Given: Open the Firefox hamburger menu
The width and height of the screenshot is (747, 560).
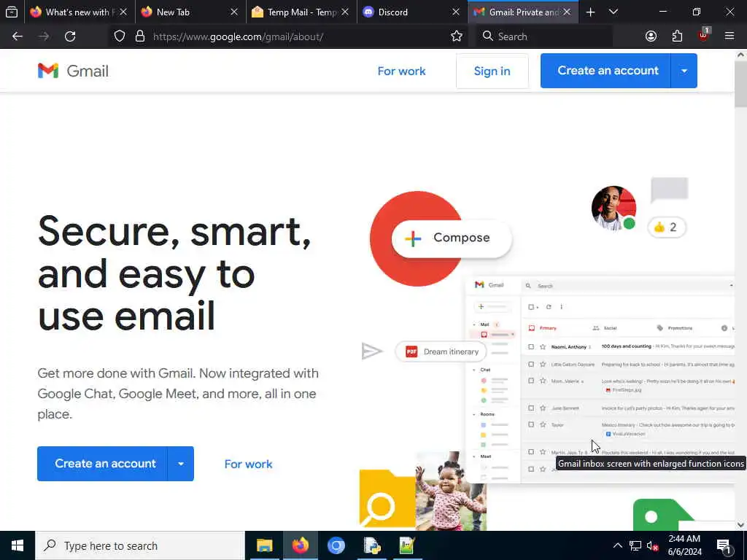Looking at the screenshot, I should (x=729, y=36).
